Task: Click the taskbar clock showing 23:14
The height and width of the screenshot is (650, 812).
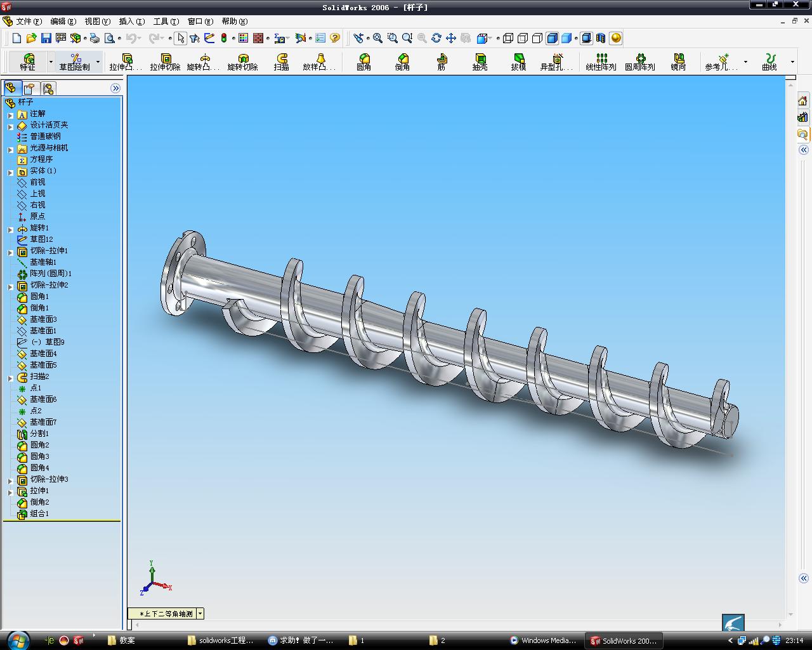Action: tap(794, 640)
